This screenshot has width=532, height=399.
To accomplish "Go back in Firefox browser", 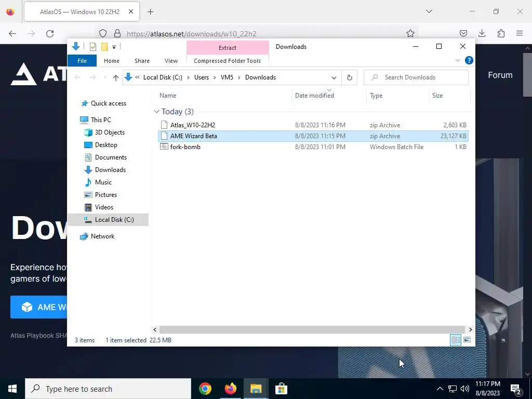I will coord(12,33).
